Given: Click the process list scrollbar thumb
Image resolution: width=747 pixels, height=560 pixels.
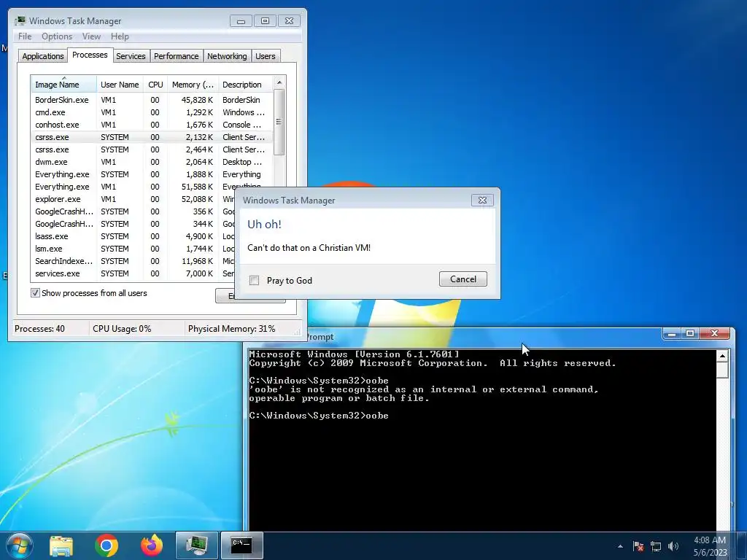Looking at the screenshot, I should pos(279,122).
